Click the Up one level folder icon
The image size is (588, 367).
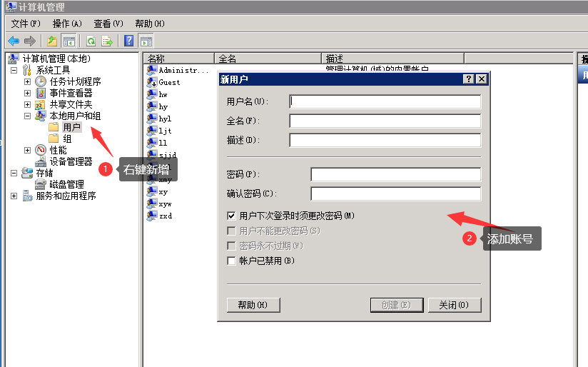pyautogui.click(x=52, y=41)
